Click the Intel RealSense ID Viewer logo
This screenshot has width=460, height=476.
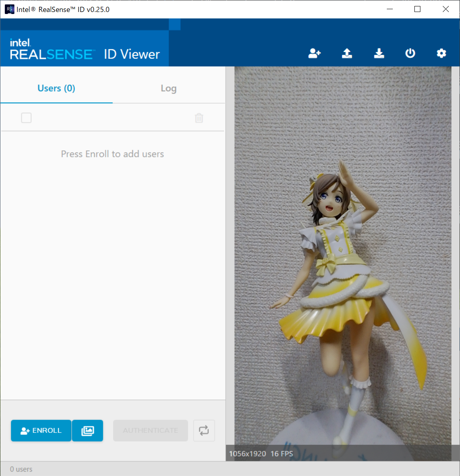click(85, 48)
